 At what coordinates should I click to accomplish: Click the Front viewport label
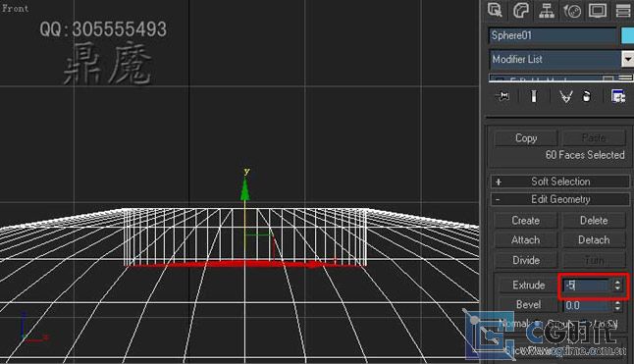click(x=16, y=9)
